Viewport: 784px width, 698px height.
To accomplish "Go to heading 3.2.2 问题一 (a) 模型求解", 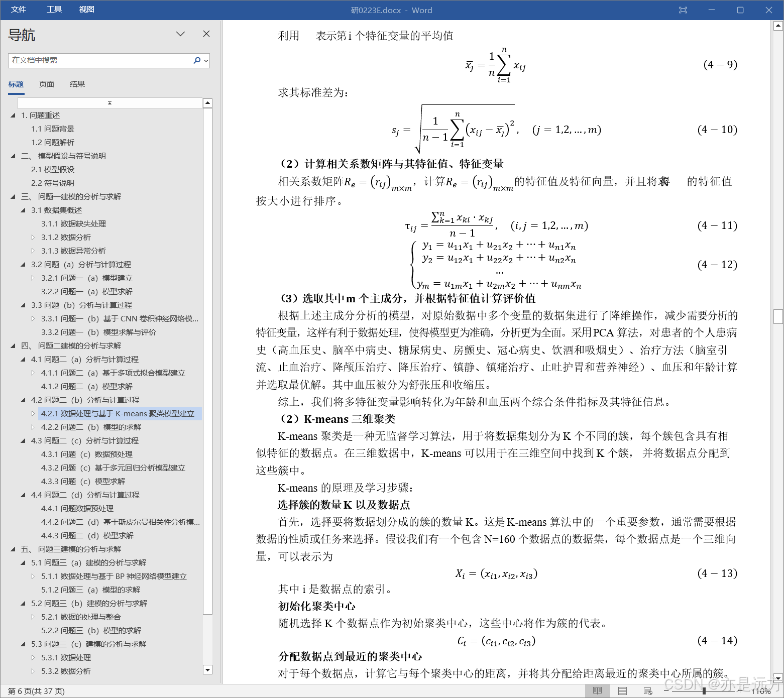I will (x=87, y=292).
